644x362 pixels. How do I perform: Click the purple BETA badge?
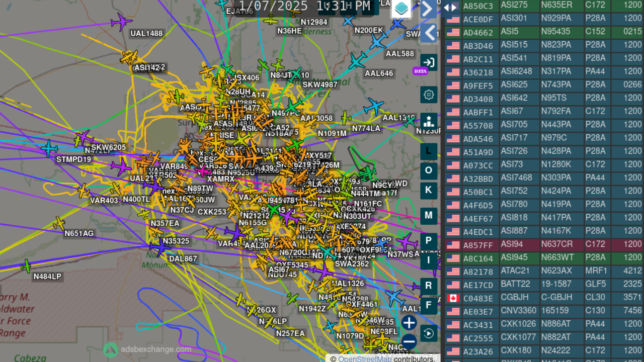tap(420, 71)
